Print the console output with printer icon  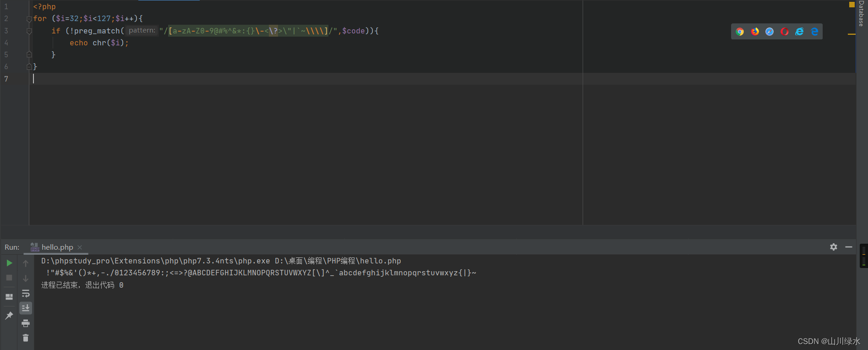(x=26, y=323)
